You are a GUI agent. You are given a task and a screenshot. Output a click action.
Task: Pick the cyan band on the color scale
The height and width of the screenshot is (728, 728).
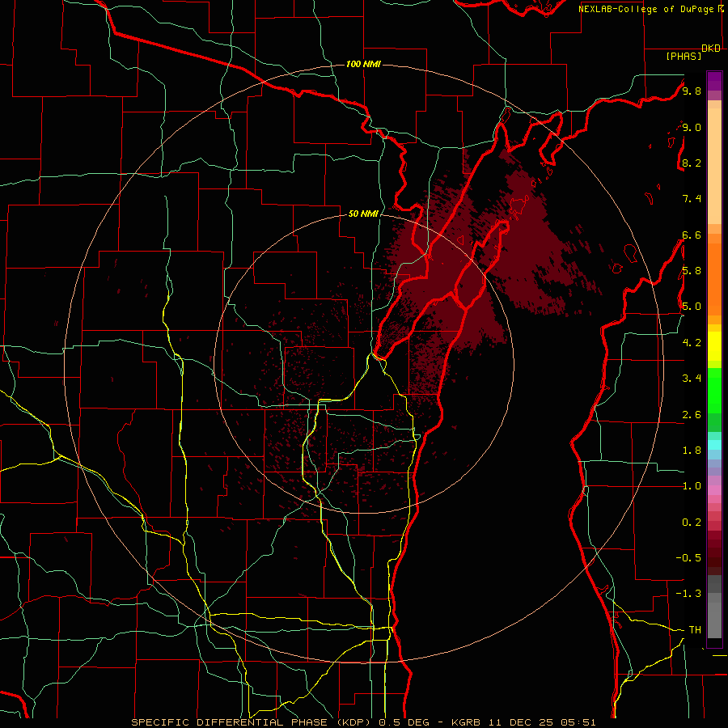(x=714, y=445)
